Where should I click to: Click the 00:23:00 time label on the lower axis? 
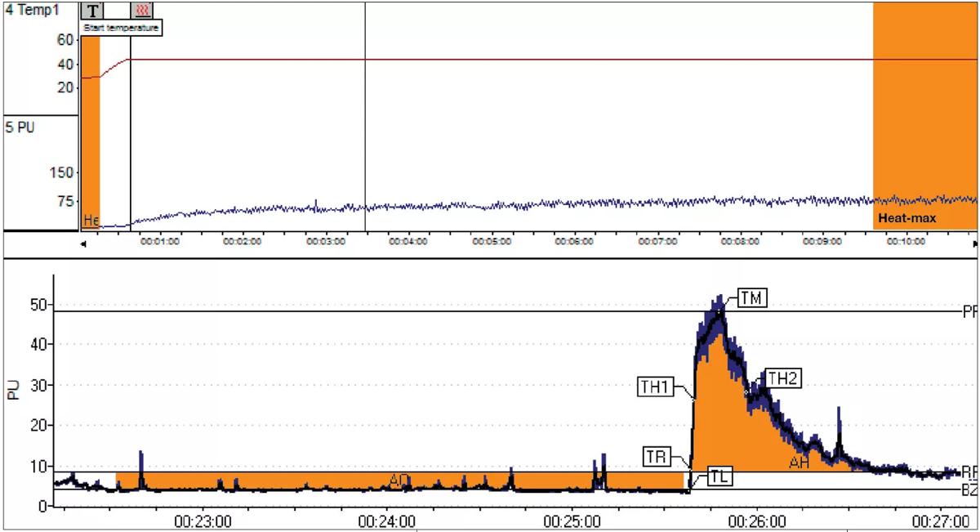[x=203, y=521]
